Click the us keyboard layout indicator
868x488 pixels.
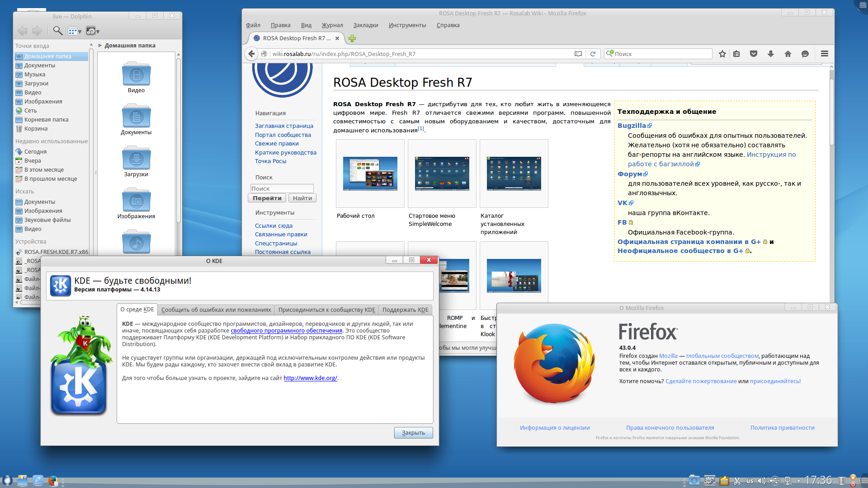tap(750, 480)
